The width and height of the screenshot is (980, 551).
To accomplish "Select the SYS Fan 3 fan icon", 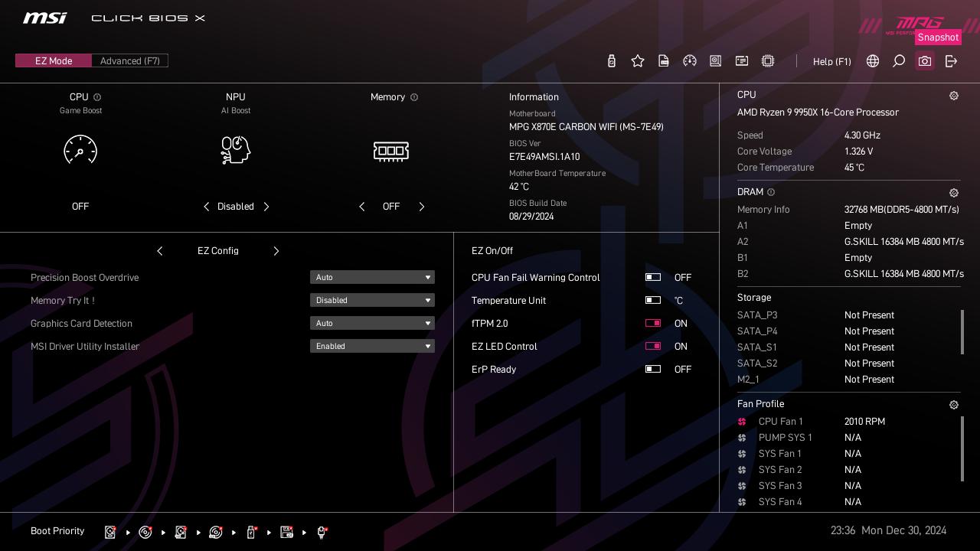I will 742,486.
